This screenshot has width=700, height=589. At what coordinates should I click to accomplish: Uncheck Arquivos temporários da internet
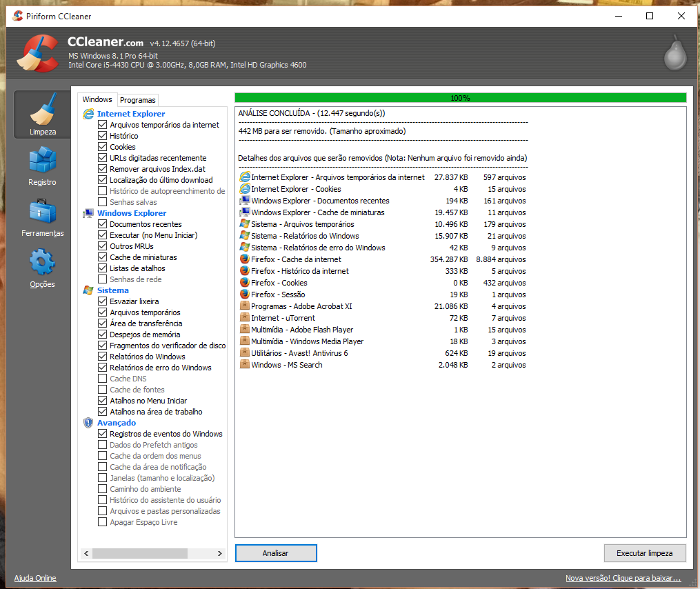click(x=102, y=125)
